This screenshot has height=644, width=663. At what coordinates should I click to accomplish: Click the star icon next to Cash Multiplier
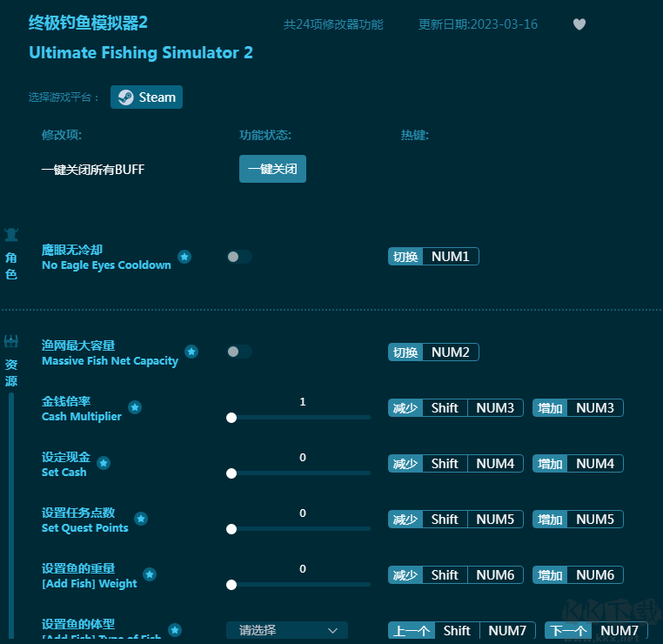tap(135, 407)
